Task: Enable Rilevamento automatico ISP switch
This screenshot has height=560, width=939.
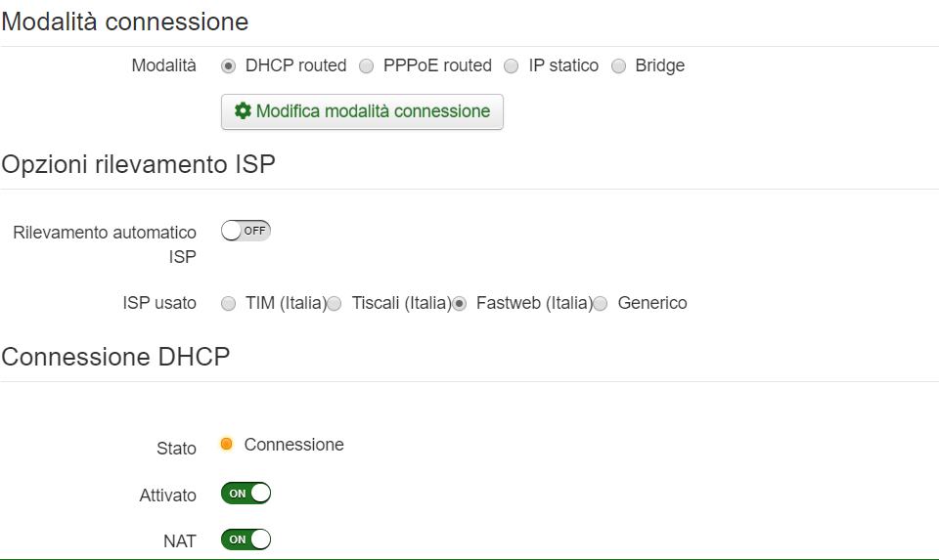Action: click(x=246, y=231)
